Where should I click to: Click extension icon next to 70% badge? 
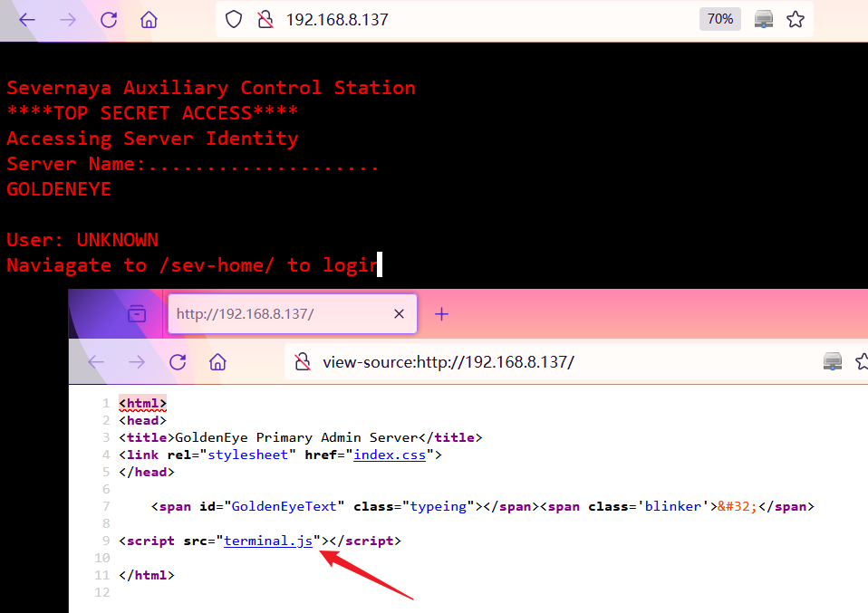tap(764, 19)
